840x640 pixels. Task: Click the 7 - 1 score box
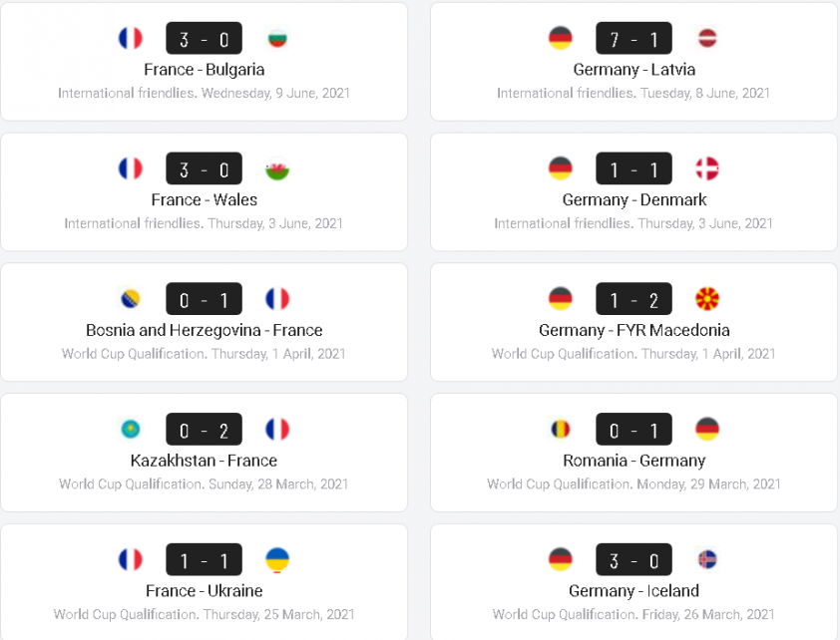(x=633, y=39)
